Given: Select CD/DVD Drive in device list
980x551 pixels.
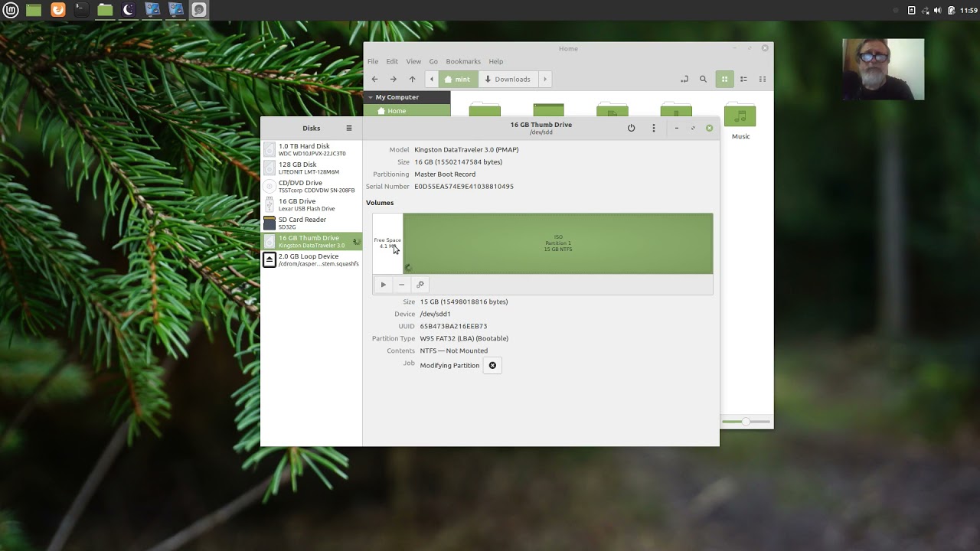Looking at the screenshot, I should [x=312, y=186].
